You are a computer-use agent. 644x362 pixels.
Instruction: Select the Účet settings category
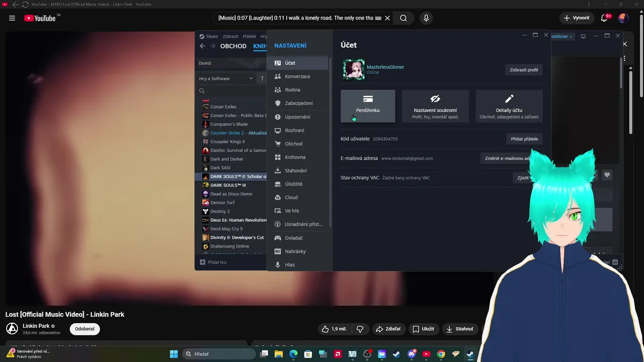tap(298, 63)
